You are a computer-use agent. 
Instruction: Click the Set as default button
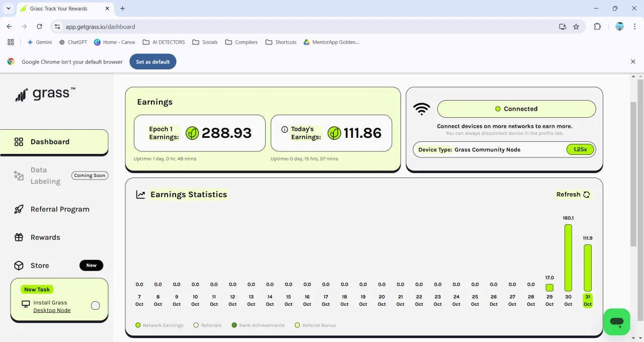pyautogui.click(x=153, y=62)
